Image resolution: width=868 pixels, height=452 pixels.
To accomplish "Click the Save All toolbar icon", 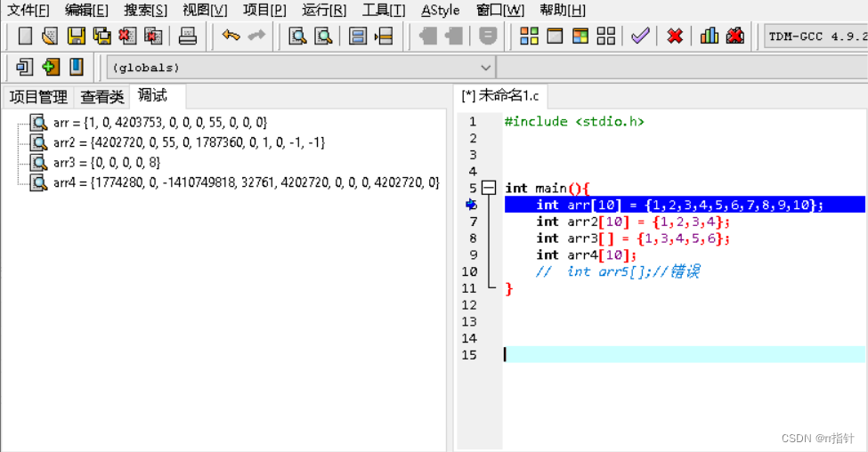I will [101, 36].
